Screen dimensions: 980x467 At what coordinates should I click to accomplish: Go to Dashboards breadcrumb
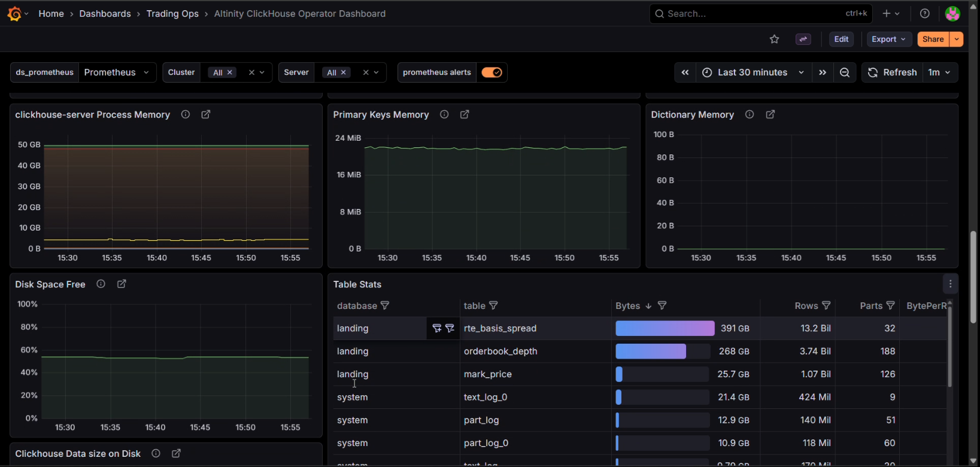click(105, 14)
